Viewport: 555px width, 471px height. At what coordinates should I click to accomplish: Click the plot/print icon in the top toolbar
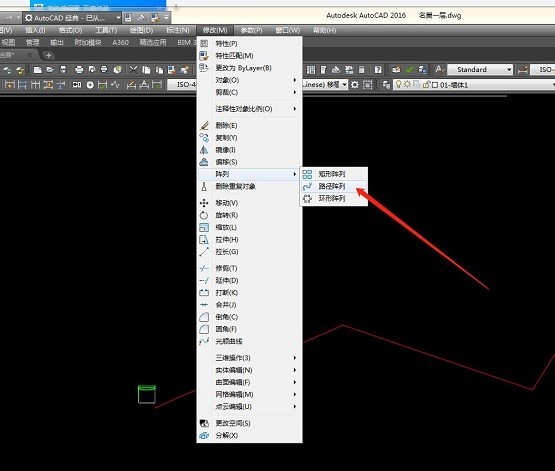pos(79,70)
